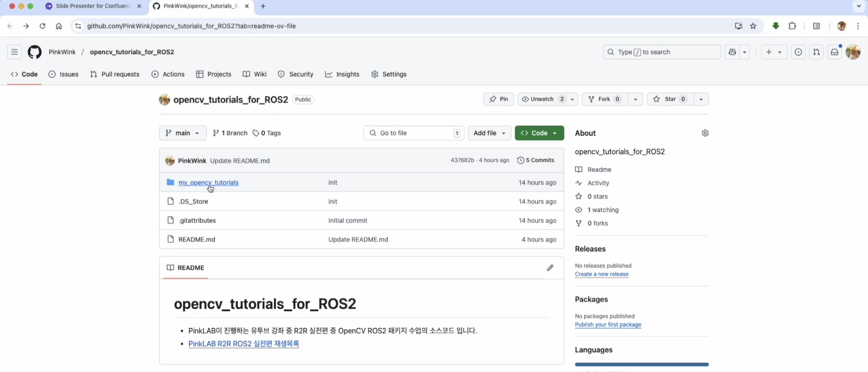Go to repository Settings tab
The height and width of the screenshot is (372, 868).
pos(389,74)
